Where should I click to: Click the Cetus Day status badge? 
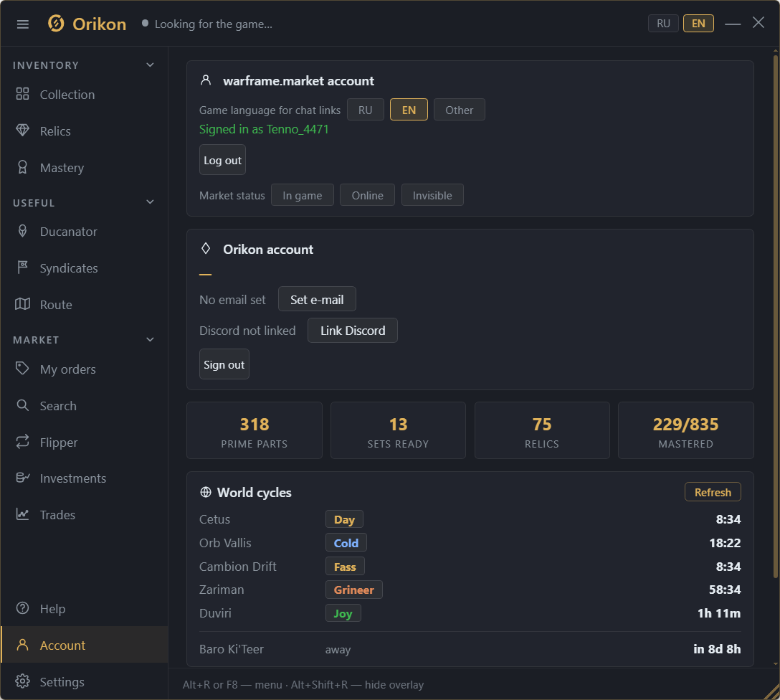(344, 519)
